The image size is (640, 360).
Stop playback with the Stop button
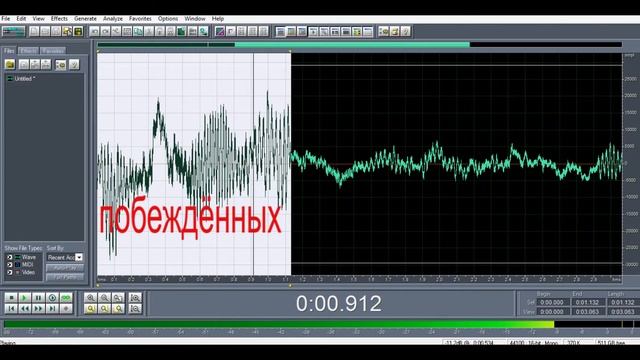pos(11,298)
